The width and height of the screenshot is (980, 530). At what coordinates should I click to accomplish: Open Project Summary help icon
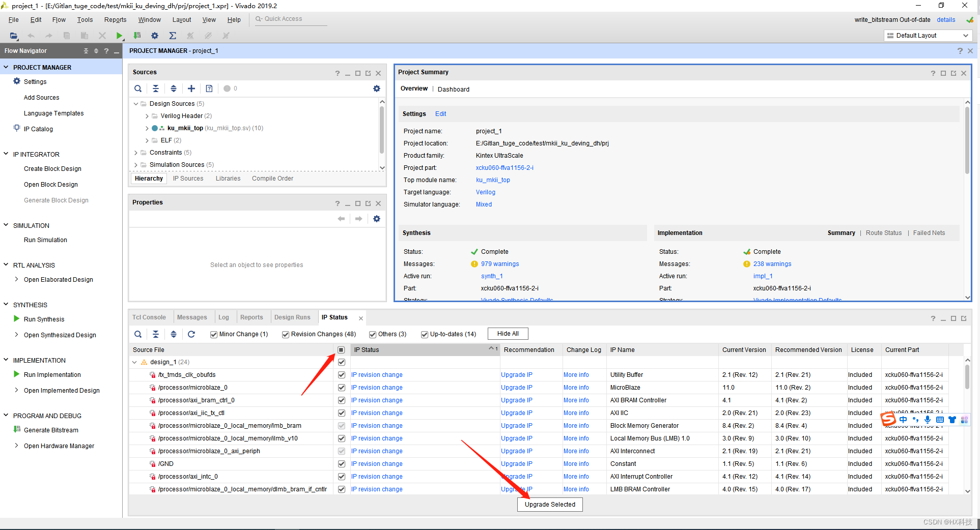(933, 73)
